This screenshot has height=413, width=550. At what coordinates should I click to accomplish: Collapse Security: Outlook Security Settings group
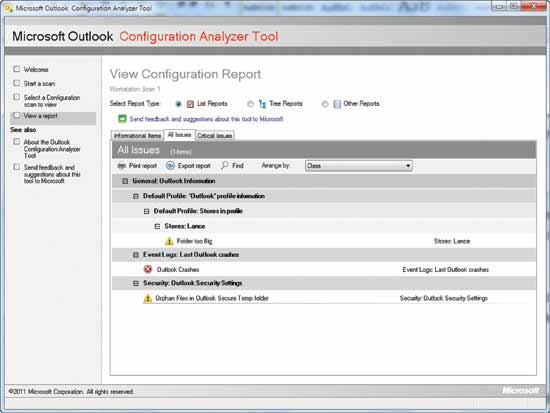tap(136, 283)
